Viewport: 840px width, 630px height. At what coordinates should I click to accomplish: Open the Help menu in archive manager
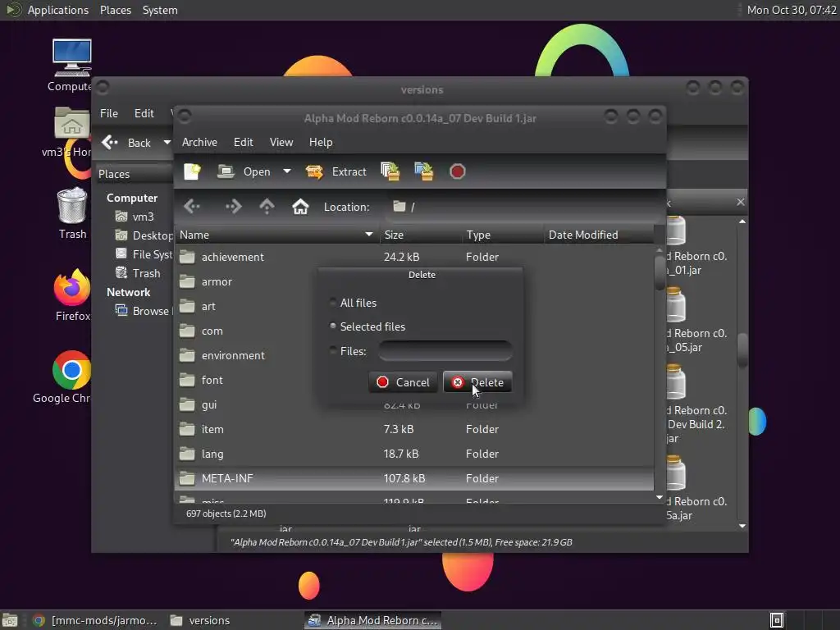pyautogui.click(x=321, y=142)
